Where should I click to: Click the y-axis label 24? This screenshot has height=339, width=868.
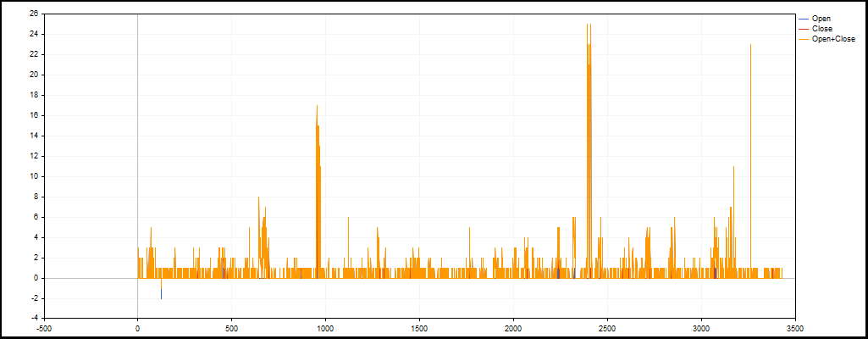(35, 35)
